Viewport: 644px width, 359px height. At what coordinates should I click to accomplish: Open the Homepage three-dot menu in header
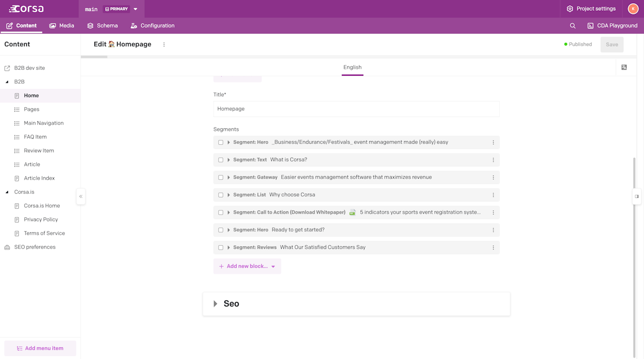(x=164, y=45)
